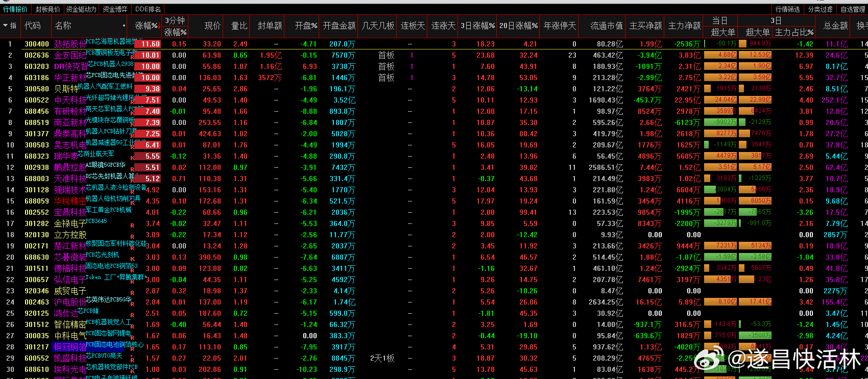The height and width of the screenshot is (379, 868).
Task: Select code 603203
Action: (37, 67)
